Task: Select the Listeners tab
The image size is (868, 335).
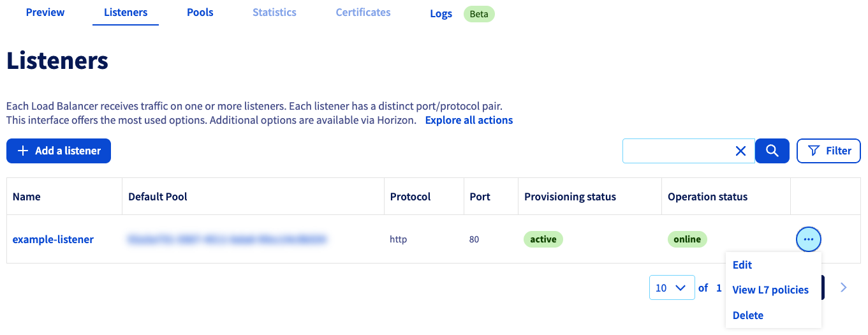Action: point(126,12)
